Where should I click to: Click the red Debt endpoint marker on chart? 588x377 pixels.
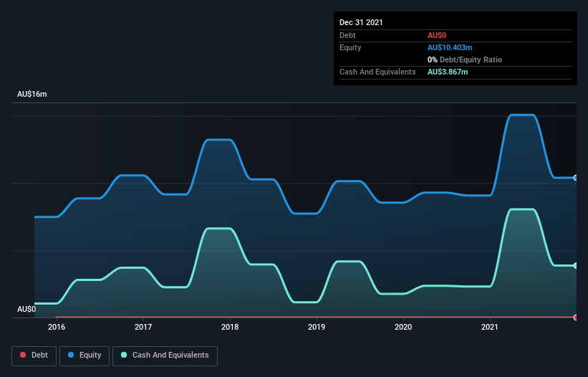point(576,318)
